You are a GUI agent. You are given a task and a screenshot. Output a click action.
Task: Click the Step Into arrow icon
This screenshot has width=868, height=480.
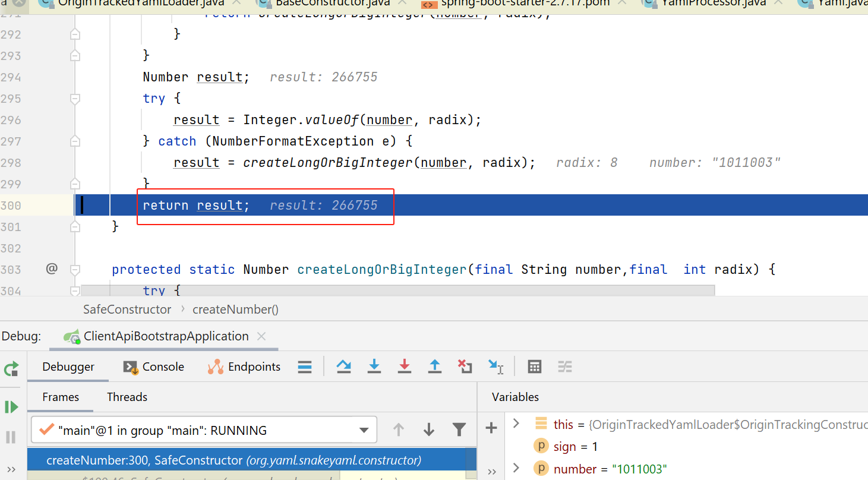(374, 367)
